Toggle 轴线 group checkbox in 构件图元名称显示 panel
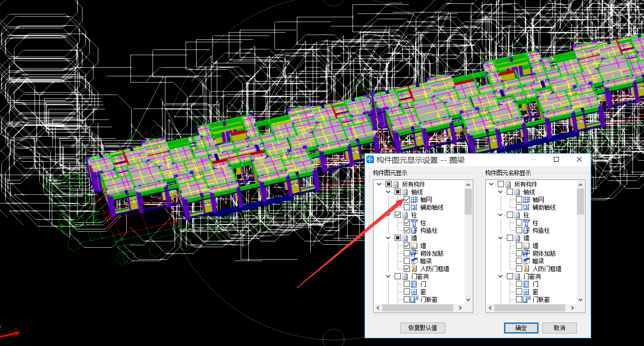 [x=510, y=192]
